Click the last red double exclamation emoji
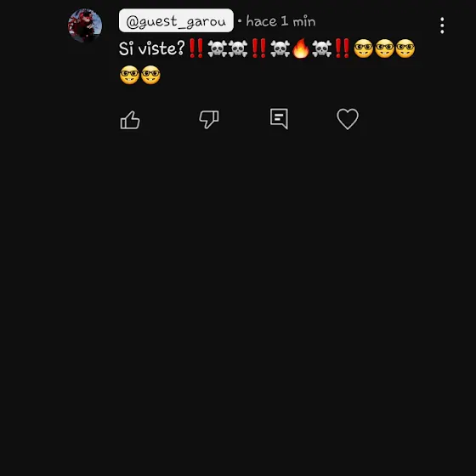The image size is (476, 476). (x=342, y=48)
